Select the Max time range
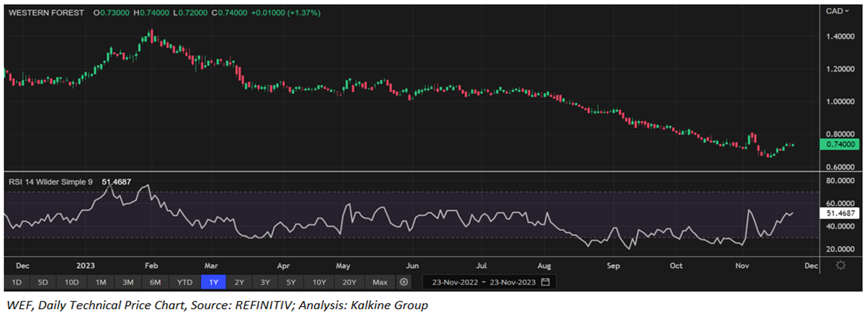 click(380, 282)
